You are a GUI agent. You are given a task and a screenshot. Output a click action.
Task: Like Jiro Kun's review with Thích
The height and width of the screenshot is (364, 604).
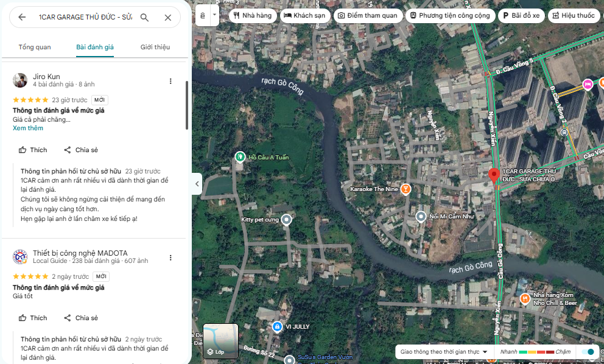(x=33, y=150)
